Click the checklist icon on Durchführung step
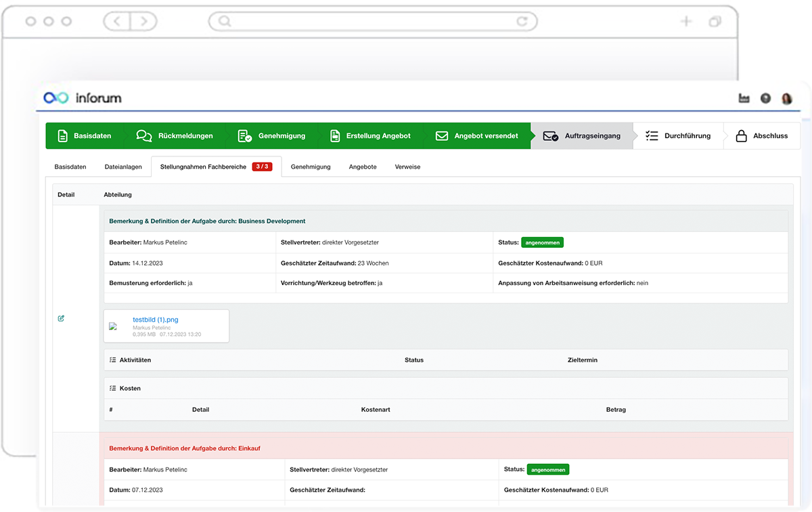812x512 pixels. tap(651, 135)
